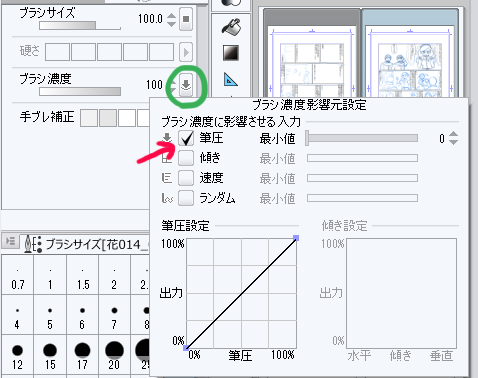Adjust the 筆圧 minimum value slider
The width and height of the screenshot is (478, 378).
362,138
